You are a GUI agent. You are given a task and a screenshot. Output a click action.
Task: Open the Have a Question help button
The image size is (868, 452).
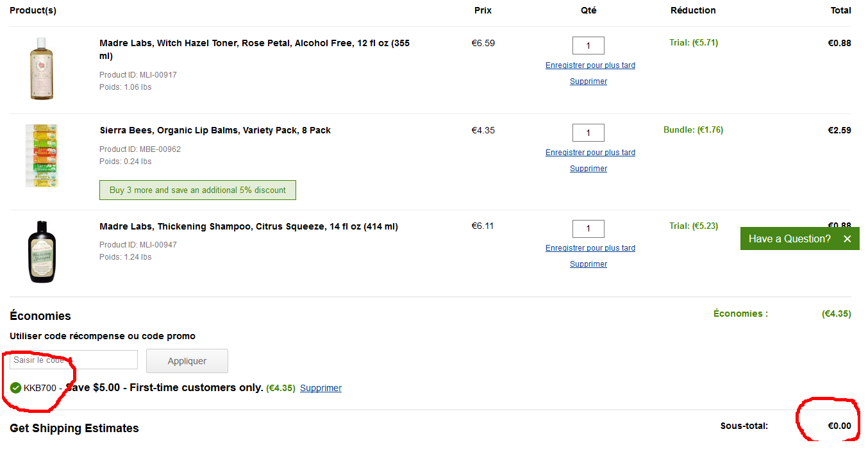(x=789, y=239)
